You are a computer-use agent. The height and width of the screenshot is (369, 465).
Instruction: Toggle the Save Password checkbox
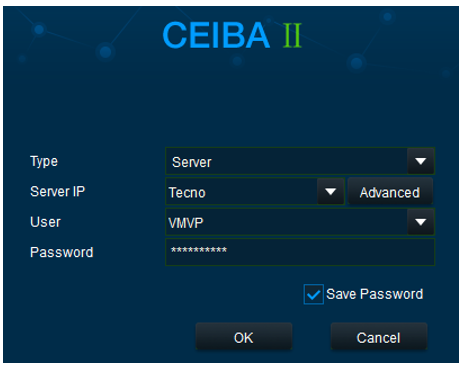point(313,294)
